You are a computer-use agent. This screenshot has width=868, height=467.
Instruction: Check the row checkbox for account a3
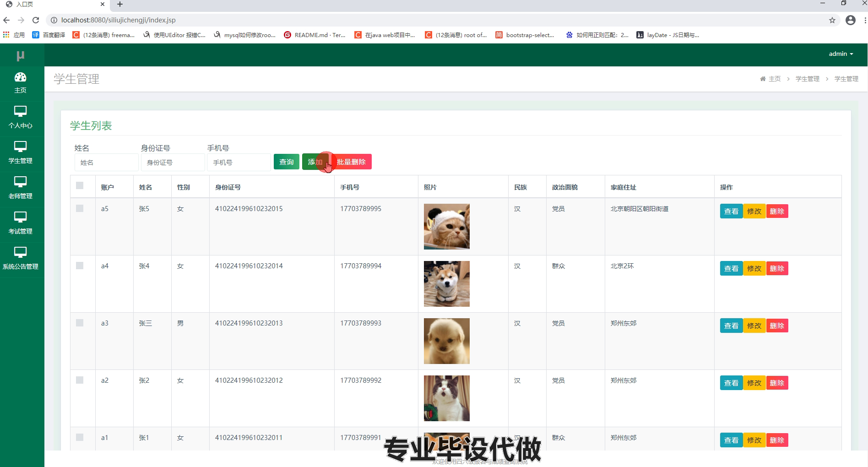80,323
